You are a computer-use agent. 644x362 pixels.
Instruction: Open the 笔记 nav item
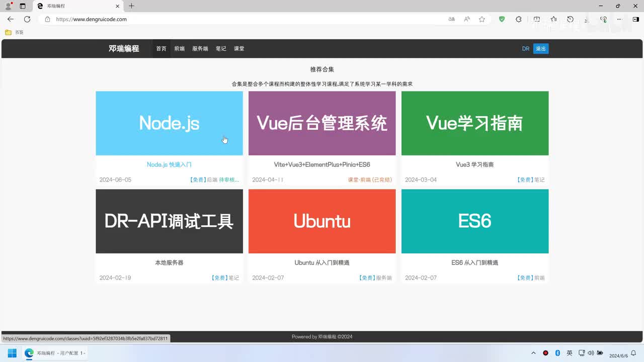coord(221,49)
